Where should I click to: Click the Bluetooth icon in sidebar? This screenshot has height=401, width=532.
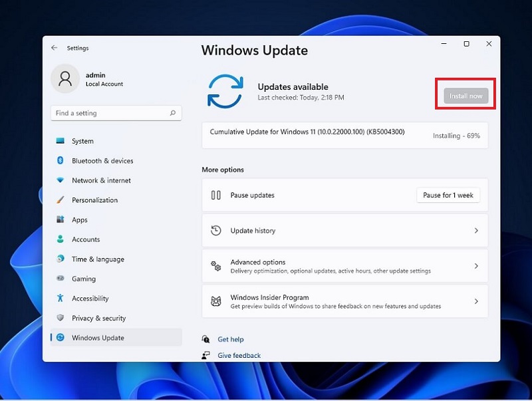[61, 160]
